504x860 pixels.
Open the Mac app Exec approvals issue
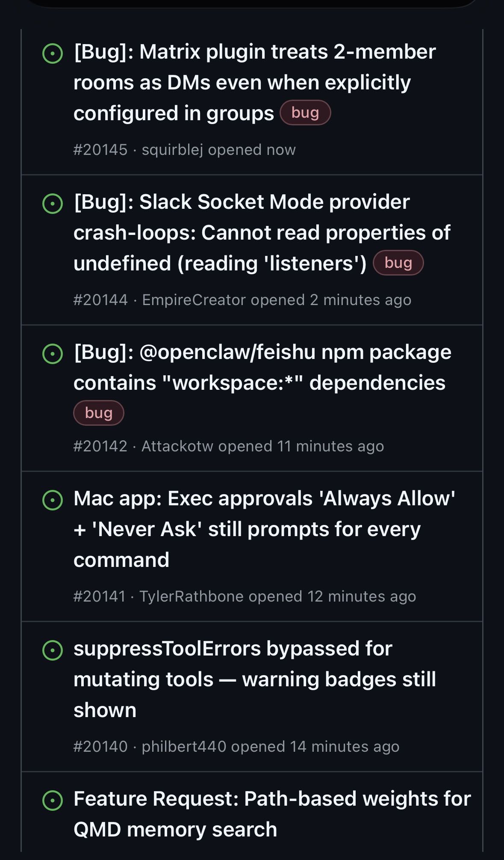[264, 529]
